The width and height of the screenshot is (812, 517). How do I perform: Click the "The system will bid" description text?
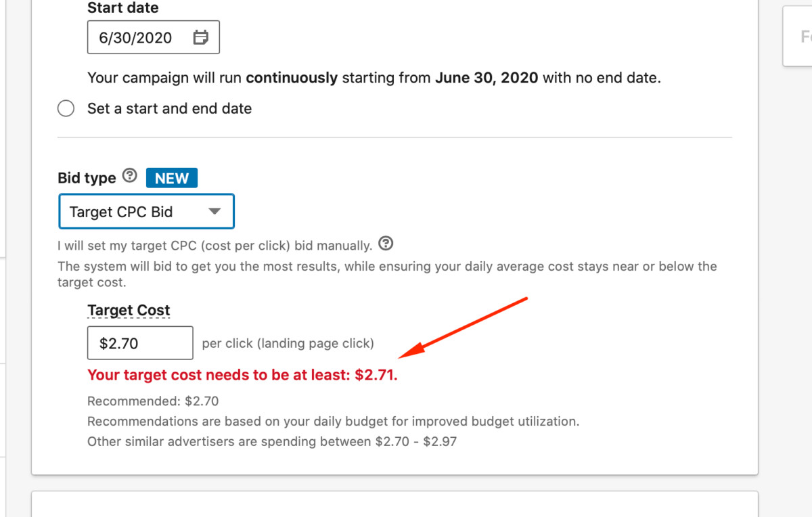coord(387,266)
